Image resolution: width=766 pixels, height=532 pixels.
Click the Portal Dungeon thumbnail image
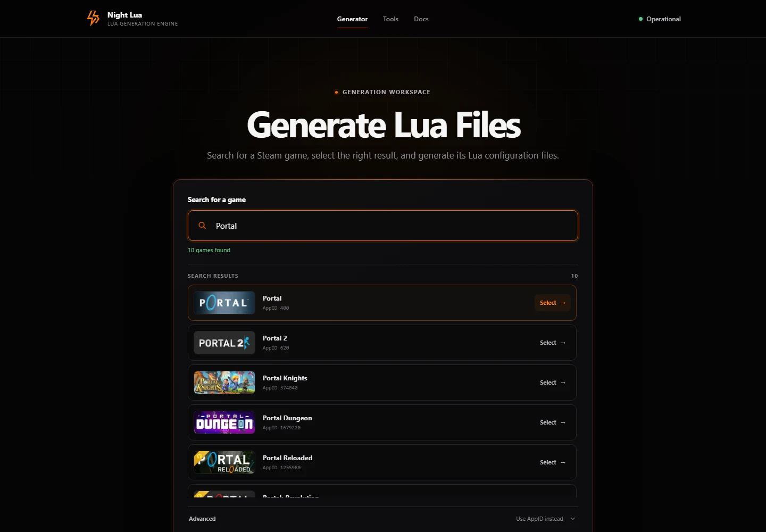click(x=224, y=422)
